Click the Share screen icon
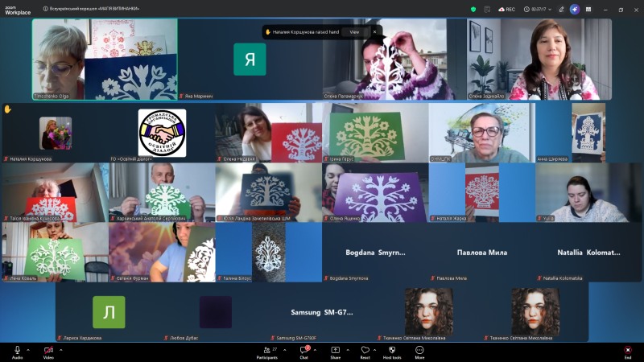This screenshot has height=362, width=644. point(335,351)
